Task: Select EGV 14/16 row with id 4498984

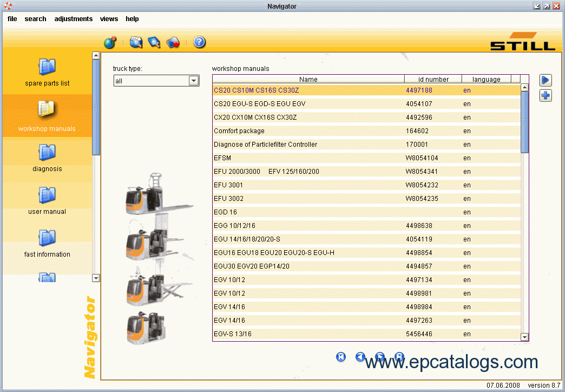Action: 367,307
